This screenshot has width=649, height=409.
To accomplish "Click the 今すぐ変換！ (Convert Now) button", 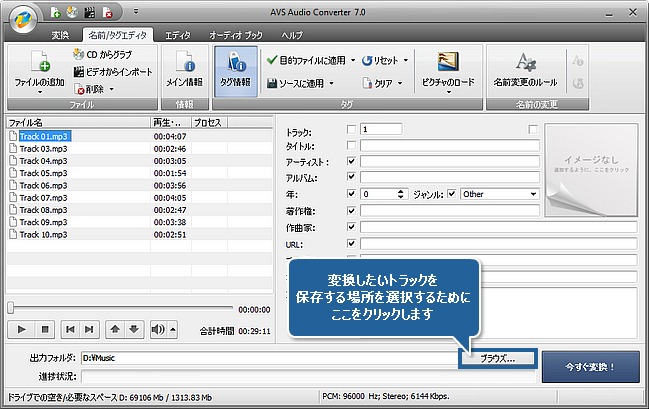I will [592, 366].
